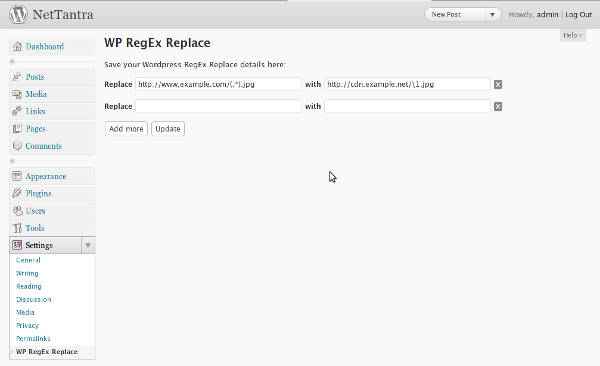Click the Log Out link
The height and width of the screenshot is (366, 600).
[x=579, y=15]
